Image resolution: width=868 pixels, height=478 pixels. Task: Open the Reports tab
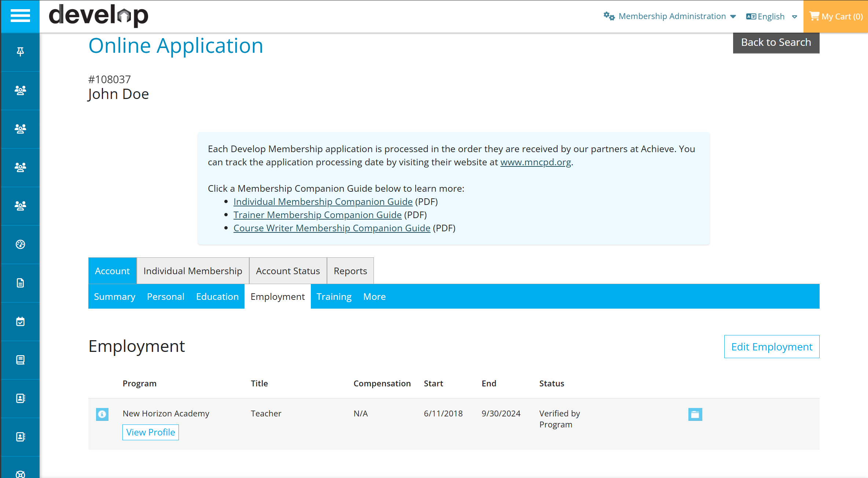(350, 271)
